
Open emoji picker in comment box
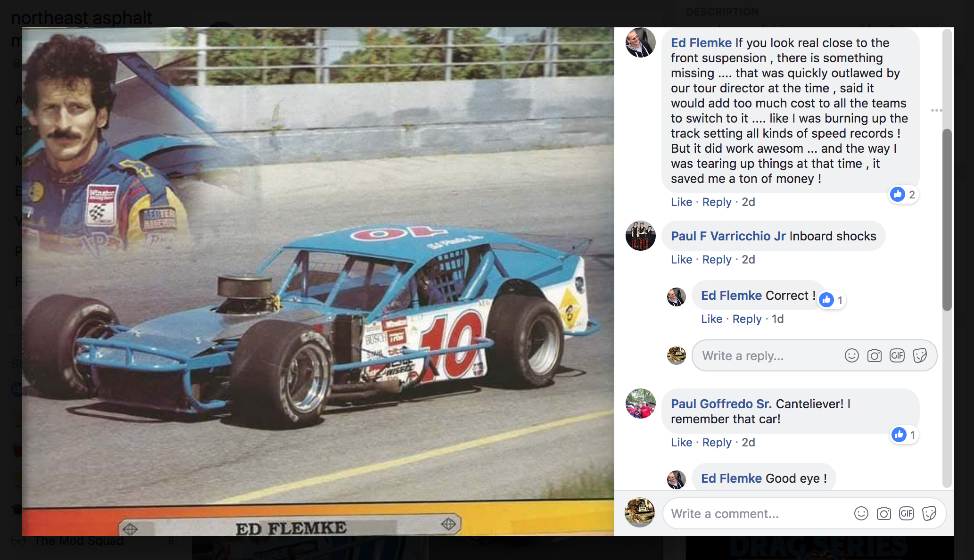click(861, 513)
